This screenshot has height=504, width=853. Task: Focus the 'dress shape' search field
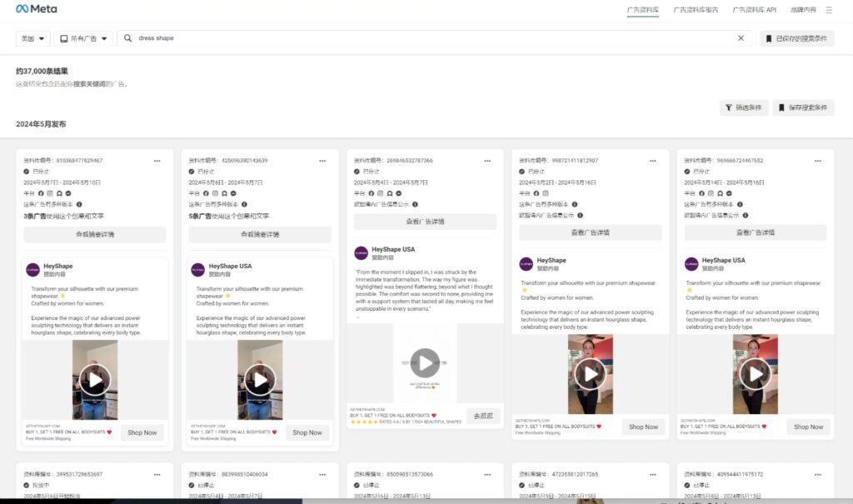(434, 38)
